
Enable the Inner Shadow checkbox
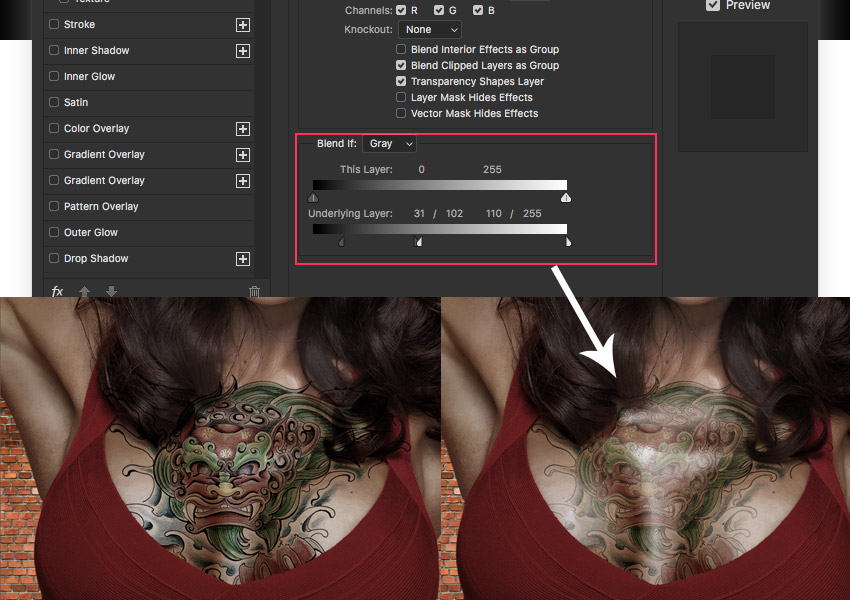54,50
